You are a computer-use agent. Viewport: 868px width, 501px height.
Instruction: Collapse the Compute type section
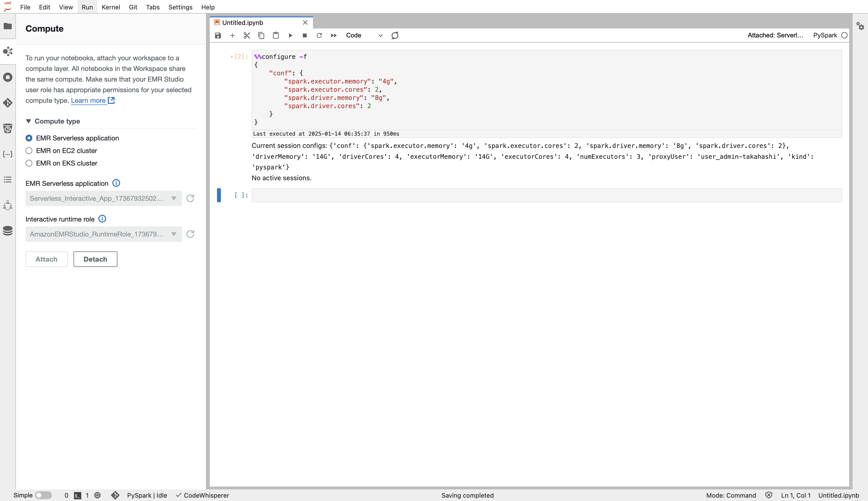point(28,121)
